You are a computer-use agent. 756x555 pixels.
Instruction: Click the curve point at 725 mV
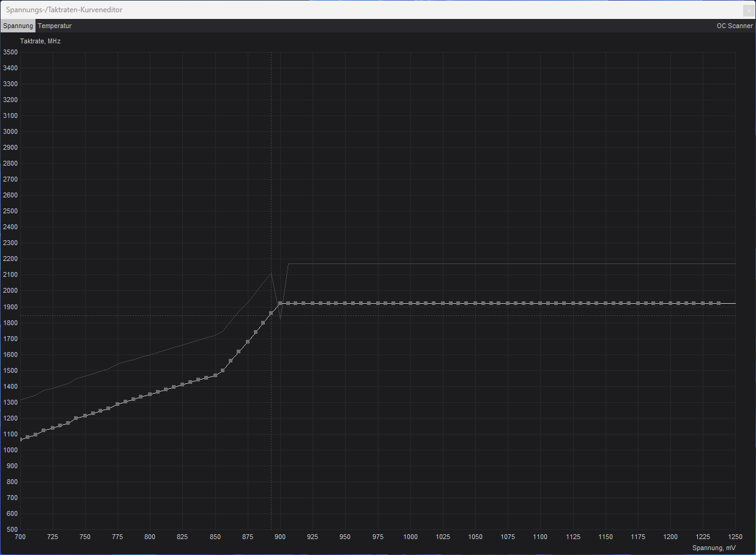coord(53,428)
